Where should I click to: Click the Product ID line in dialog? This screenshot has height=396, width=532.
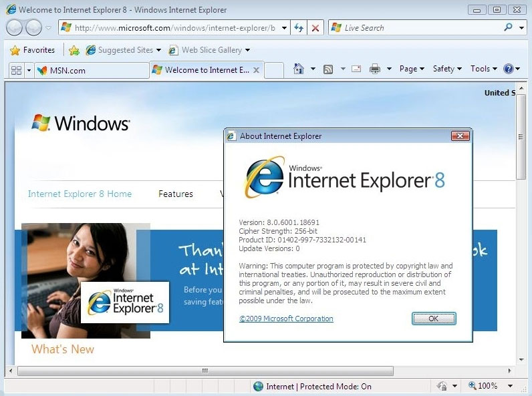(x=302, y=240)
